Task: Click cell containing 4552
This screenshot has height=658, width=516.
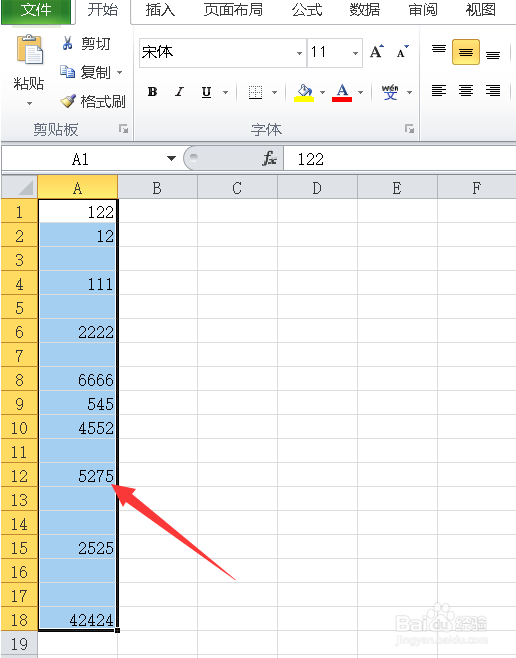Action: coord(78,428)
